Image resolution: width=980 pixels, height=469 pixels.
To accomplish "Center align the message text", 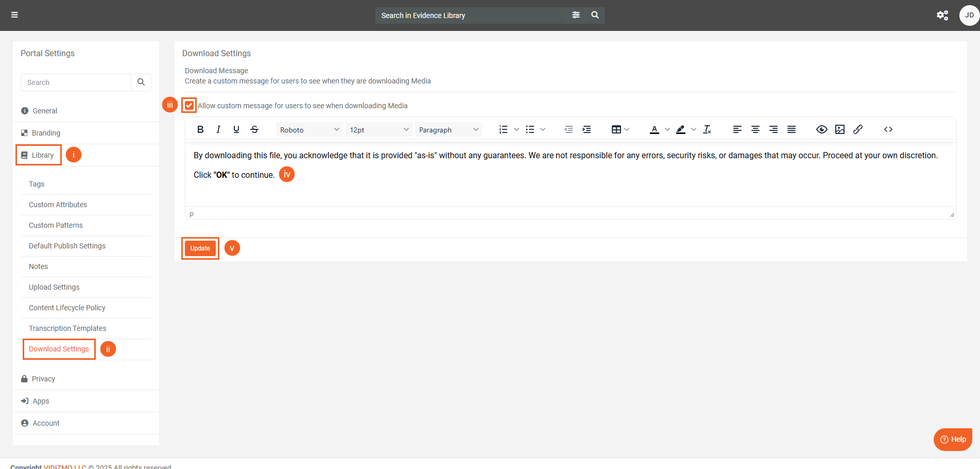I will pos(755,129).
